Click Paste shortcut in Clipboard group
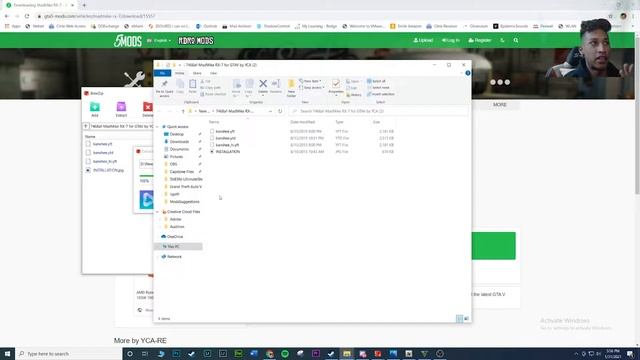 (x=213, y=94)
